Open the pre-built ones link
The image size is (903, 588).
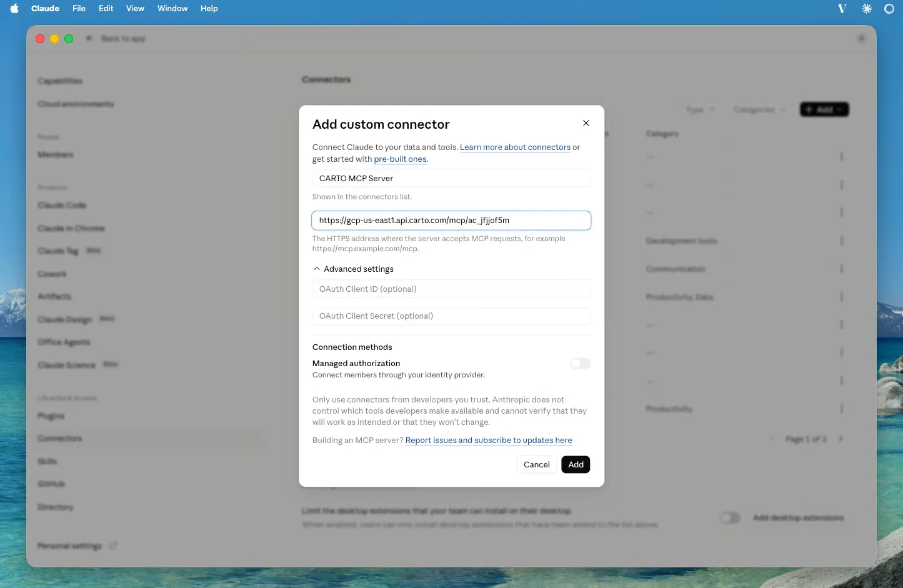pyautogui.click(x=400, y=159)
